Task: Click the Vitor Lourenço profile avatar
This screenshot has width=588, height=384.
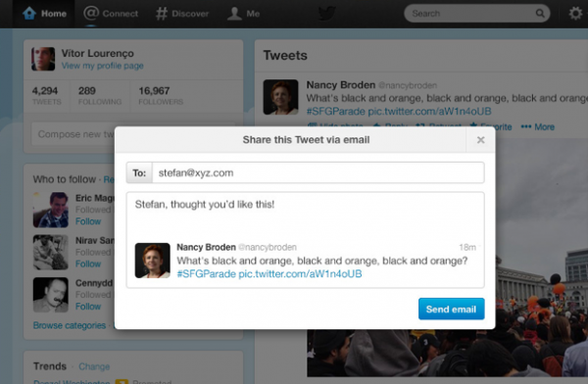Action: click(43, 59)
